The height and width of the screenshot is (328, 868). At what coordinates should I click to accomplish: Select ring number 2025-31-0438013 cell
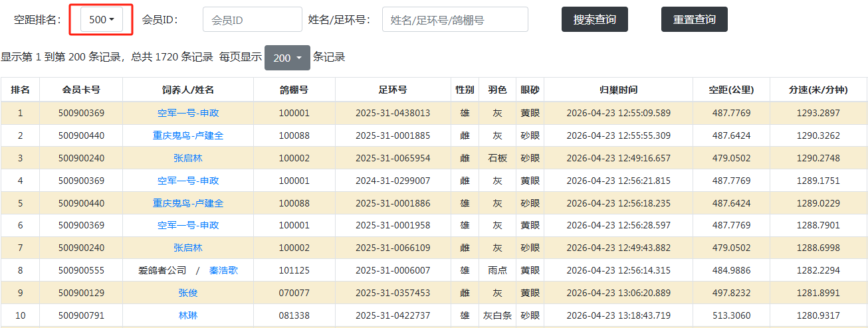[x=393, y=113]
